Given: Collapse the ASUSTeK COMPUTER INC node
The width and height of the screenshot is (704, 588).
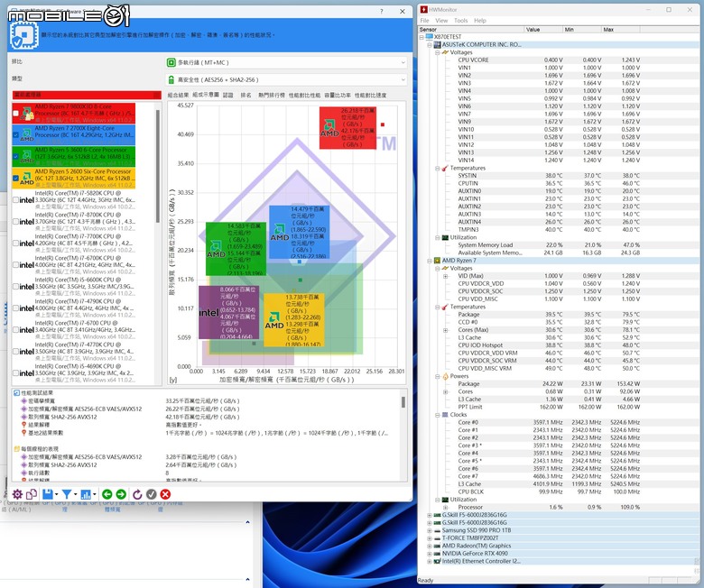Looking at the screenshot, I should click(430, 44).
